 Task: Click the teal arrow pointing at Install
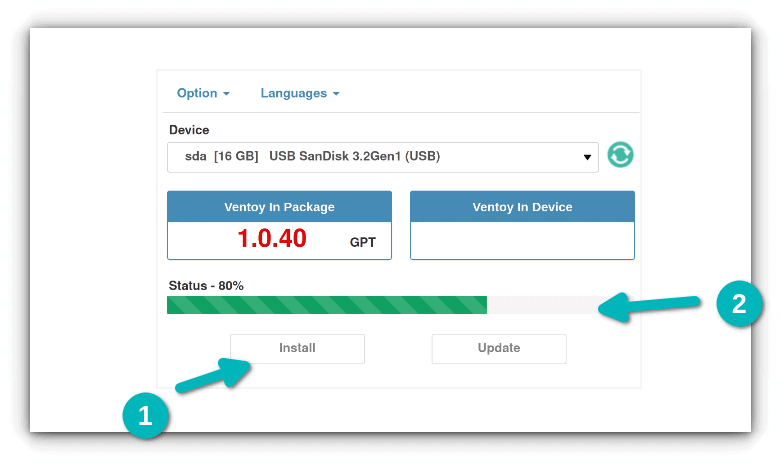point(215,376)
